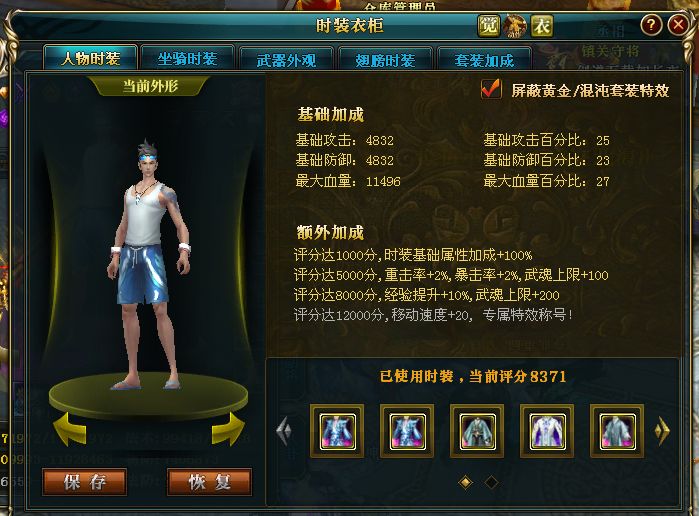Select the third teal robe thumbnail
Image resolution: width=699 pixels, height=516 pixels.
coord(477,431)
